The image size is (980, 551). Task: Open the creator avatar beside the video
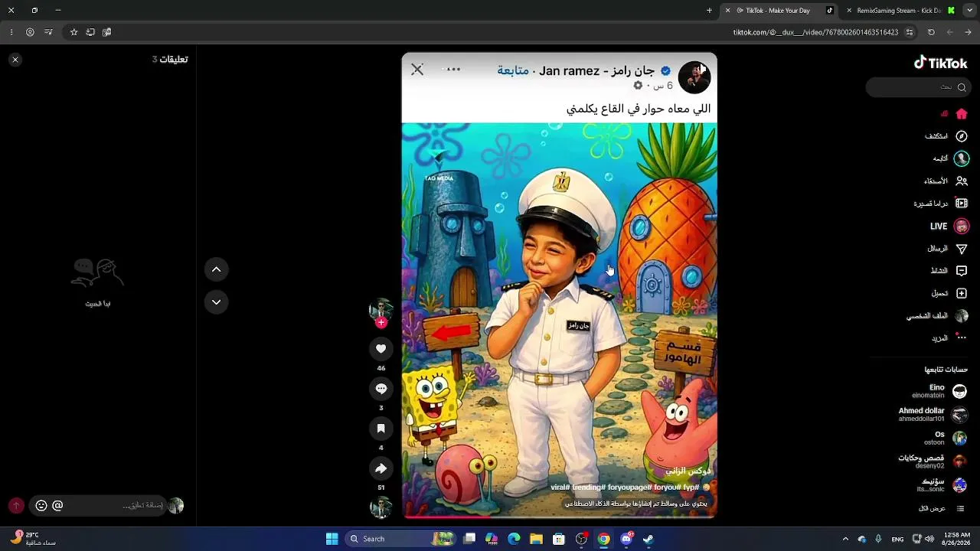click(381, 309)
